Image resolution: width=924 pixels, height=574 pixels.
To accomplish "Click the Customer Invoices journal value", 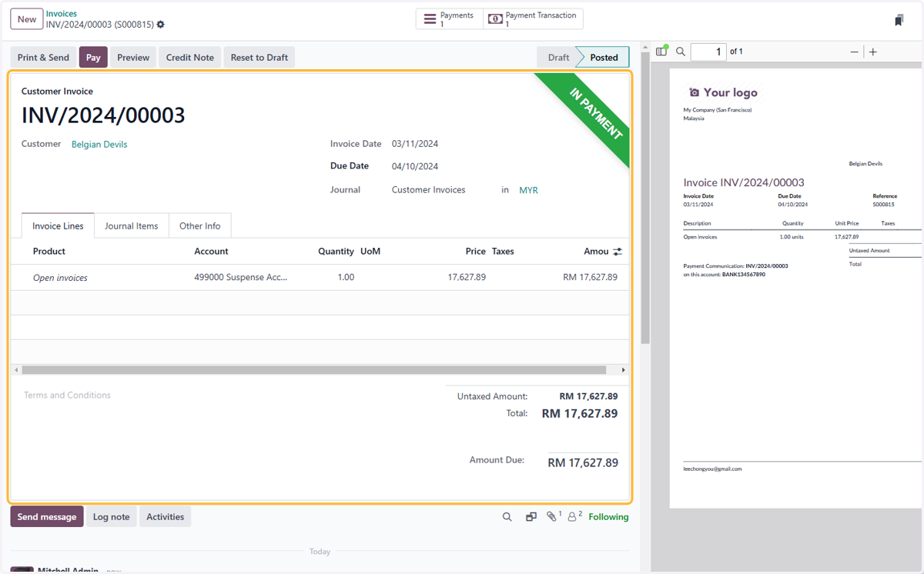I will coord(428,190).
